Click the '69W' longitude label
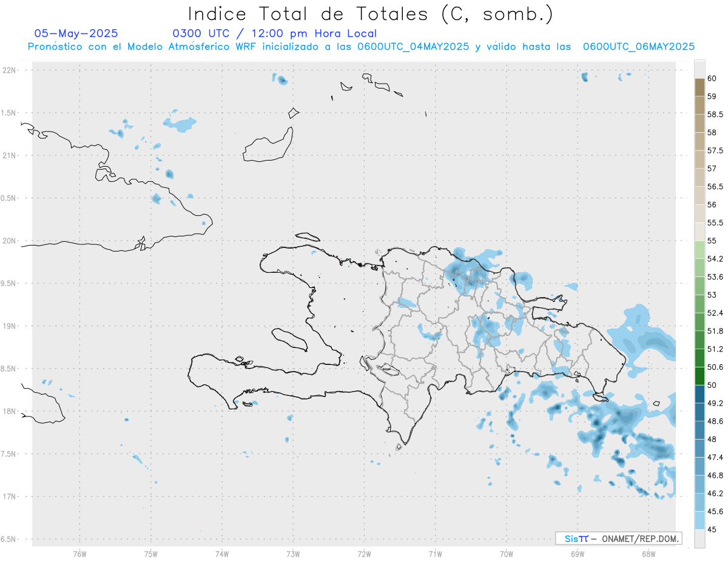728x562 pixels. [578, 554]
